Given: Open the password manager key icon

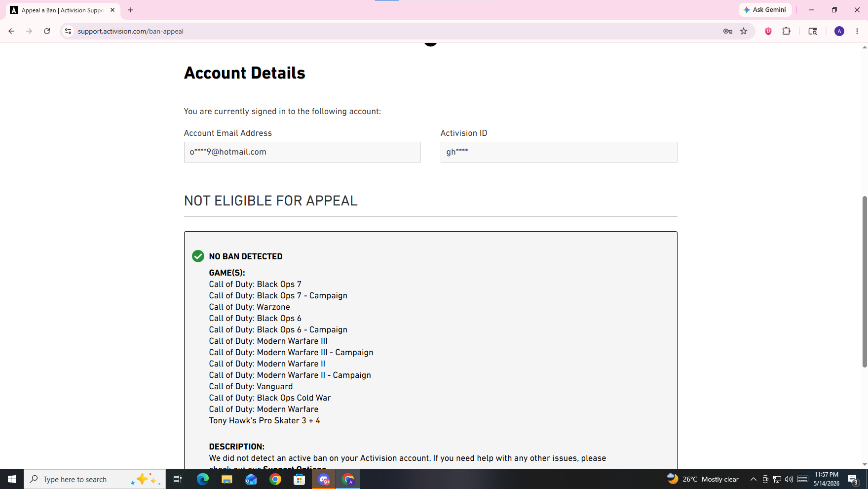Looking at the screenshot, I should pyautogui.click(x=727, y=31).
